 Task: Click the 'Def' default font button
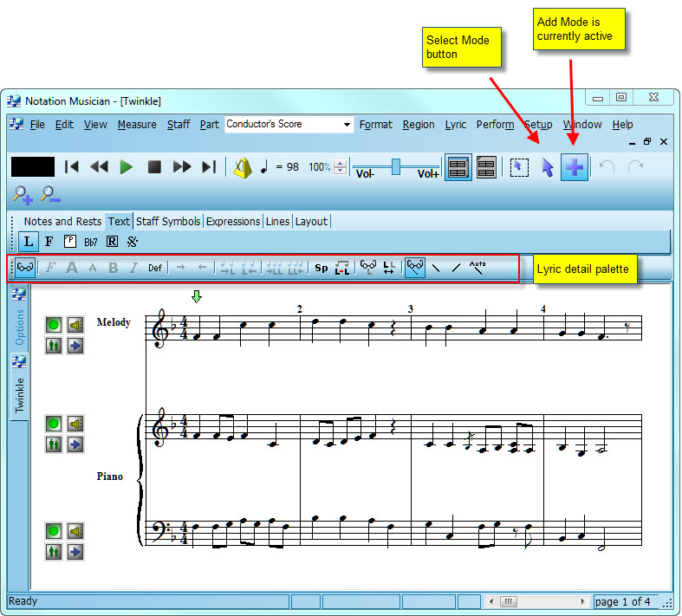tap(154, 269)
